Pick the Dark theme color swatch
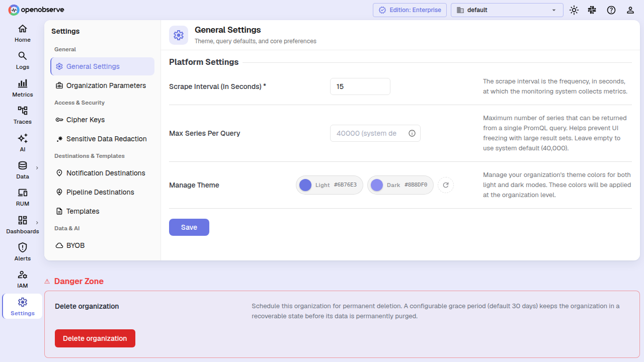644x362 pixels. pyautogui.click(x=377, y=185)
